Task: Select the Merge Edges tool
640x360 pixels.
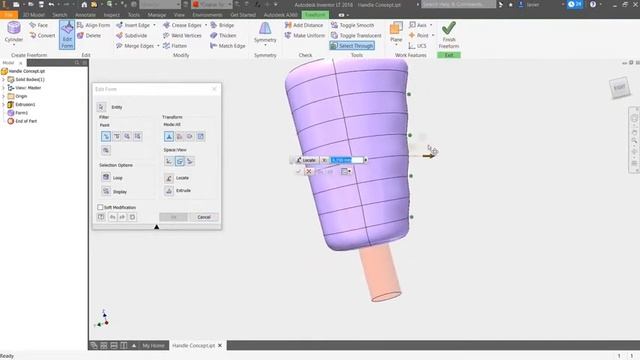Action: (x=135, y=46)
